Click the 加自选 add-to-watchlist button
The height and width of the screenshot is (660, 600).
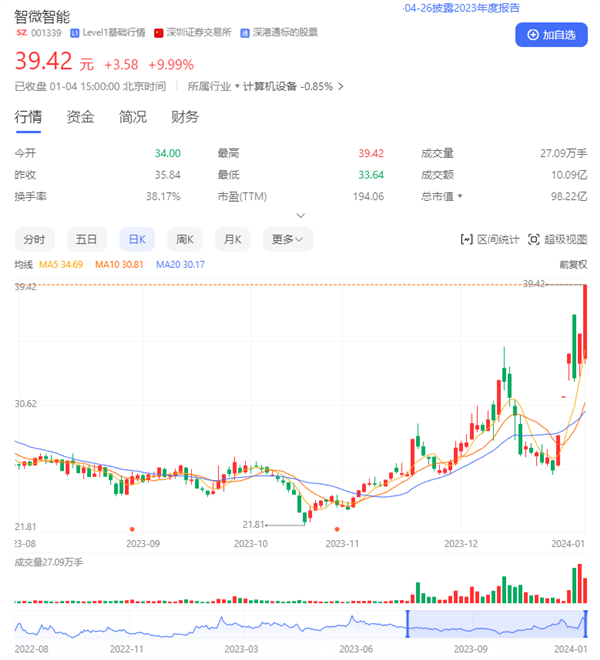tap(551, 35)
